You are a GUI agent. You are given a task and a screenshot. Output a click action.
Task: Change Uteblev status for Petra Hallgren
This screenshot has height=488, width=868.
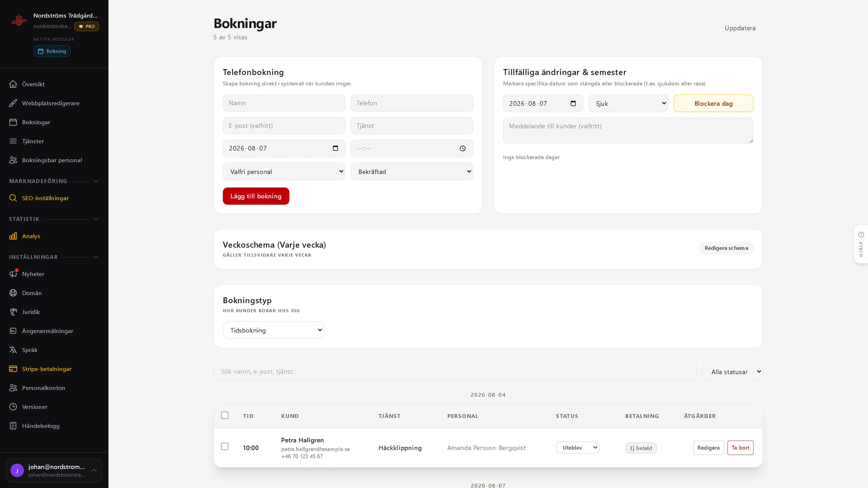[x=577, y=448]
